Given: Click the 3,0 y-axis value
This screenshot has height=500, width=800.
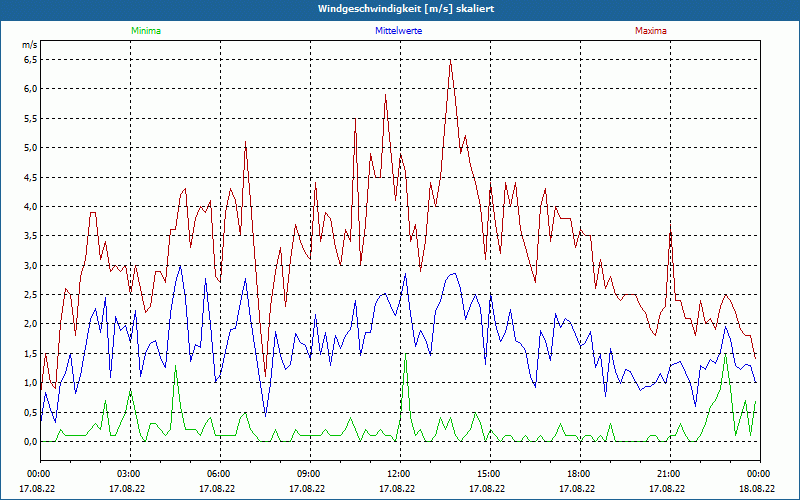Looking at the screenshot, I should (x=31, y=265).
